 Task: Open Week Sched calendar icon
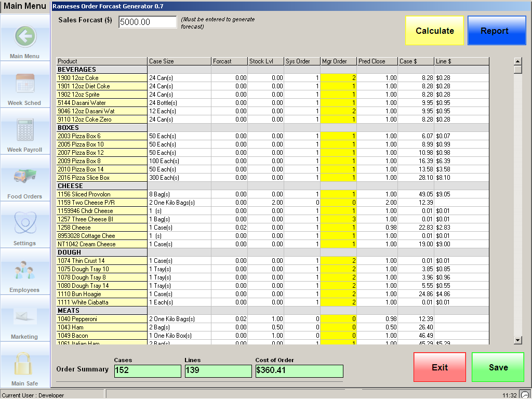[x=24, y=83]
